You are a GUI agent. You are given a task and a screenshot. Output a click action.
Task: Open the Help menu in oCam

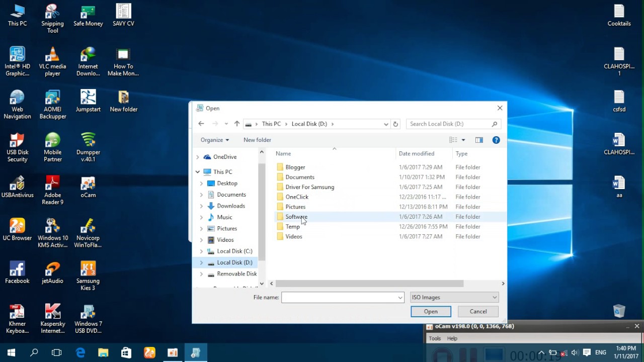pyautogui.click(x=452, y=338)
